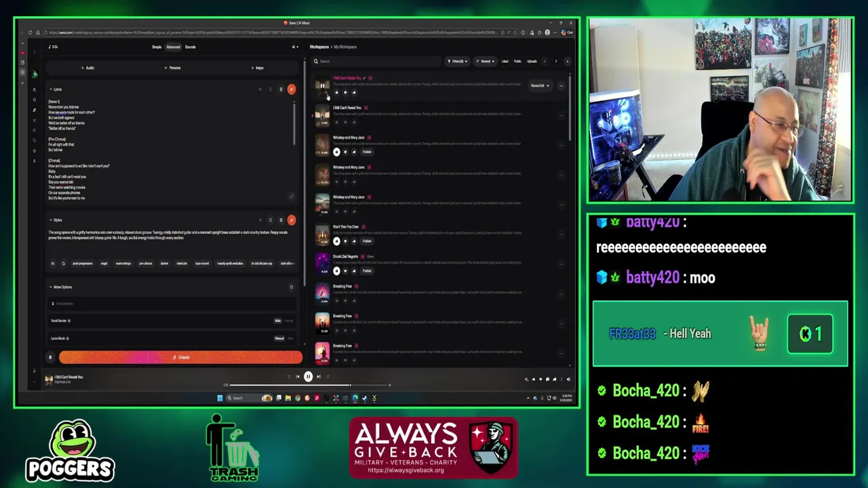
Task: Click inside the lyrics text area
Action: coord(170,149)
